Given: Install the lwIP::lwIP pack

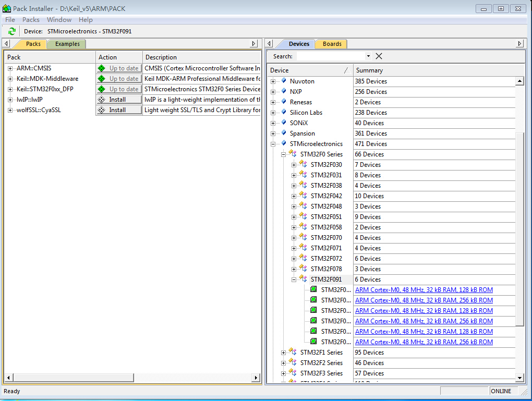Looking at the screenshot, I should point(119,100).
